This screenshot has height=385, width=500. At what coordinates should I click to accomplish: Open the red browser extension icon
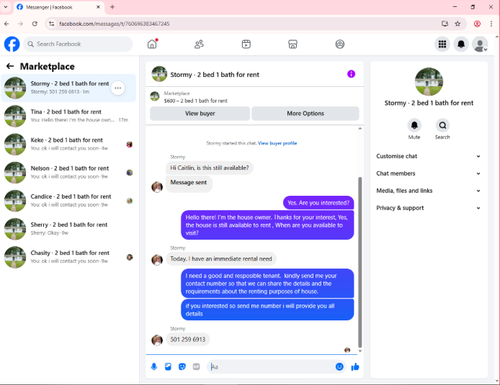tap(477, 24)
